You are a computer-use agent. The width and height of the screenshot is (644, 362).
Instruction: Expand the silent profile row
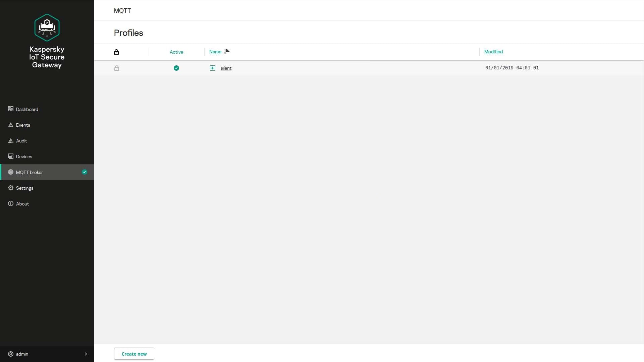tap(213, 68)
